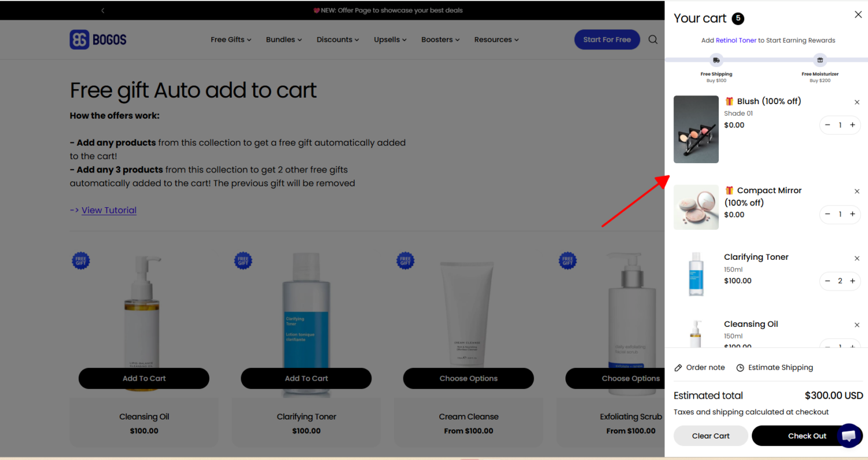This screenshot has width=868, height=460.
Task: Click the Blush product thumbnail in the cart
Action: (696, 129)
